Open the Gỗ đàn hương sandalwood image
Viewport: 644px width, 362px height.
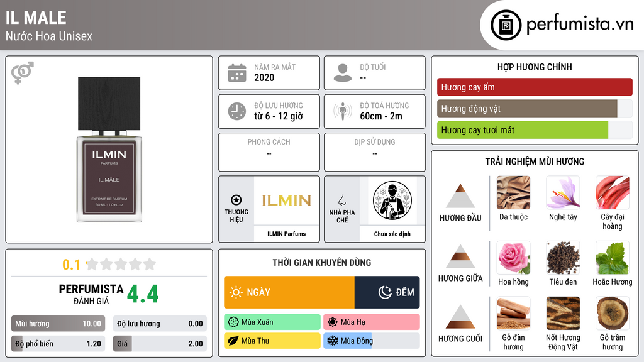pos(513,313)
